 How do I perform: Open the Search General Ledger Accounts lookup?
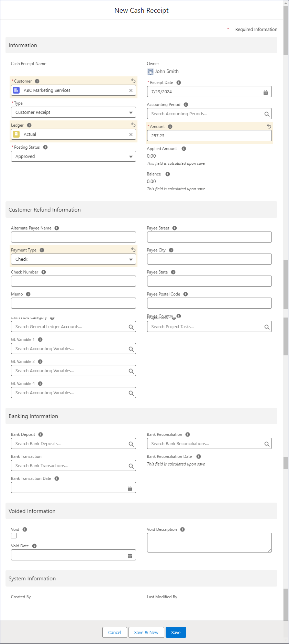tap(74, 327)
